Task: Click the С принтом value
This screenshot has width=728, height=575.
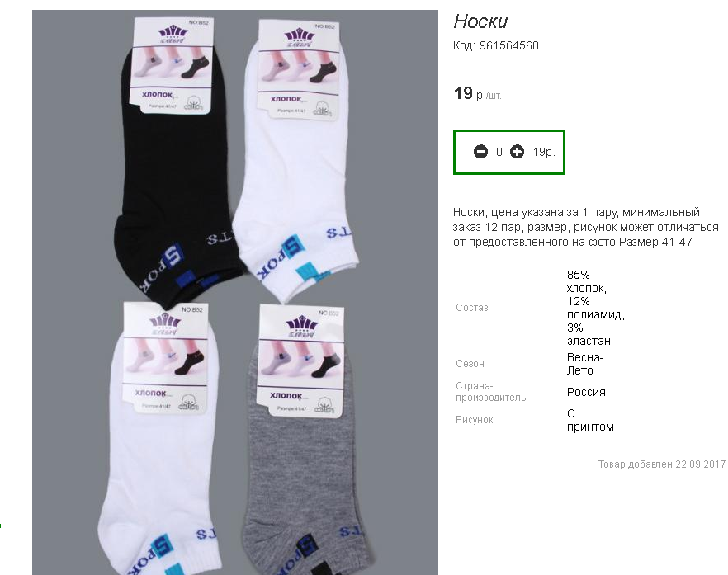Action: tap(590, 420)
